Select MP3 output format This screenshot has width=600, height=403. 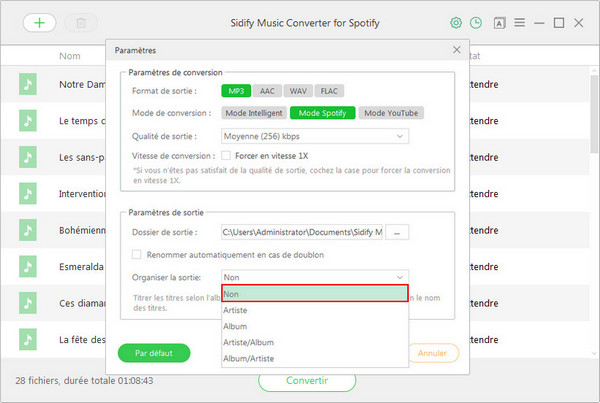point(236,91)
